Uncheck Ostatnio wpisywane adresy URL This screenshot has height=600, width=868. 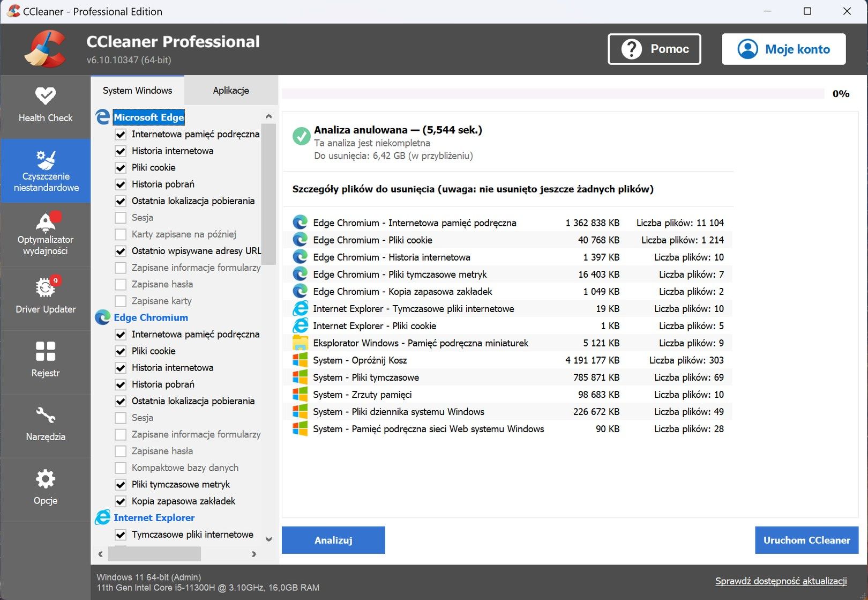[121, 250]
